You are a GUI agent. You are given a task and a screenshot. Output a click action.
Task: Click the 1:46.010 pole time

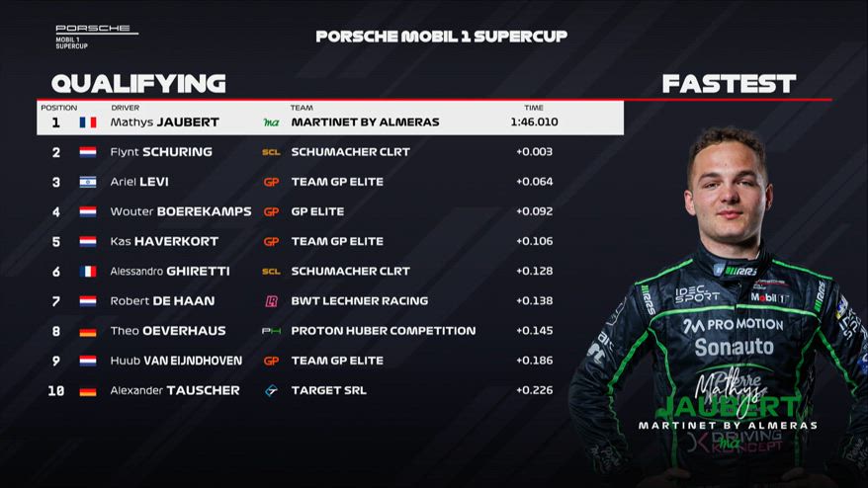pos(534,122)
